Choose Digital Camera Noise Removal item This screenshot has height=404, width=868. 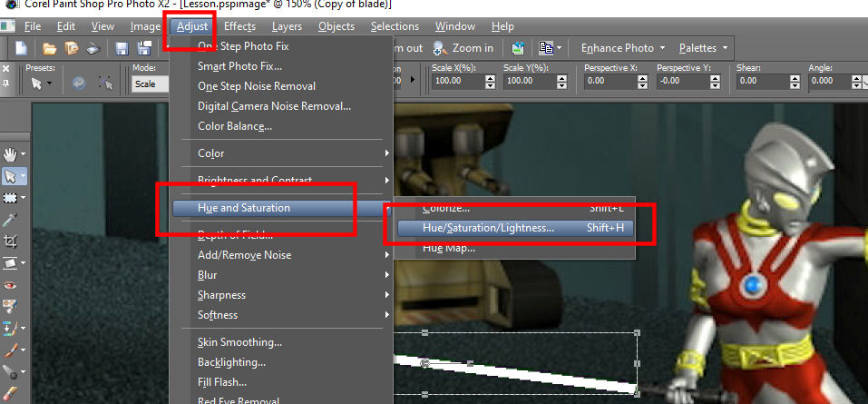click(x=282, y=106)
